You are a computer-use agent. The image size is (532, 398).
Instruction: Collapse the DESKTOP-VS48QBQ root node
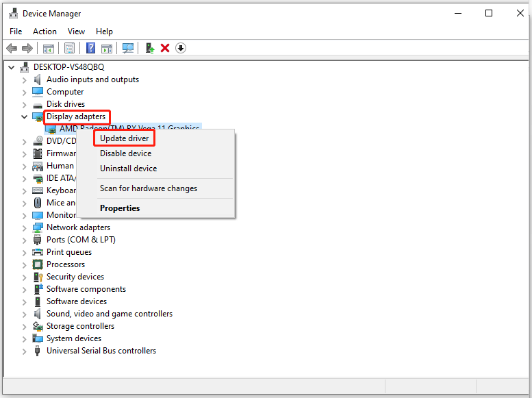click(11, 68)
